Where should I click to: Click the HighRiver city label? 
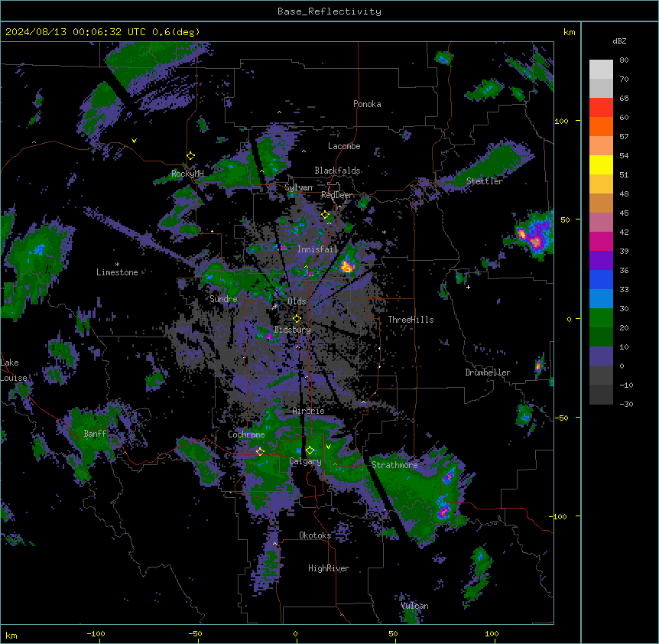[x=329, y=568]
